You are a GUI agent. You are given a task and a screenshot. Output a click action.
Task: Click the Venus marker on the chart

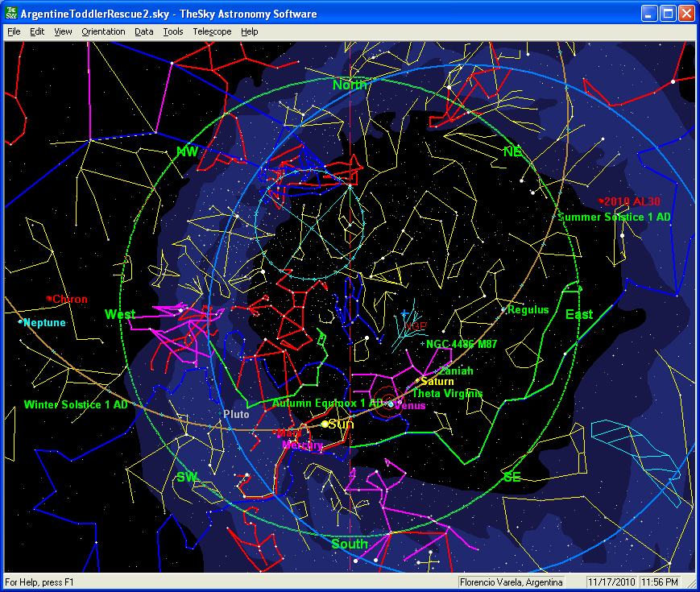pyautogui.click(x=391, y=404)
